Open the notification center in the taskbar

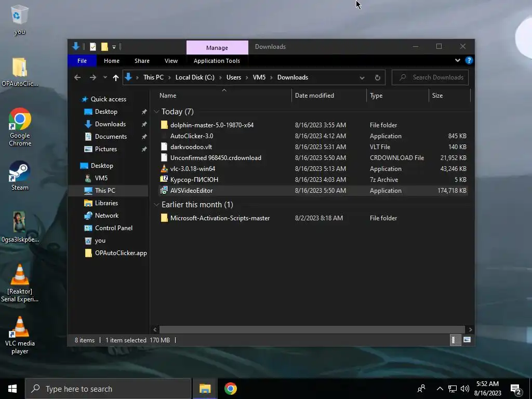(516, 389)
